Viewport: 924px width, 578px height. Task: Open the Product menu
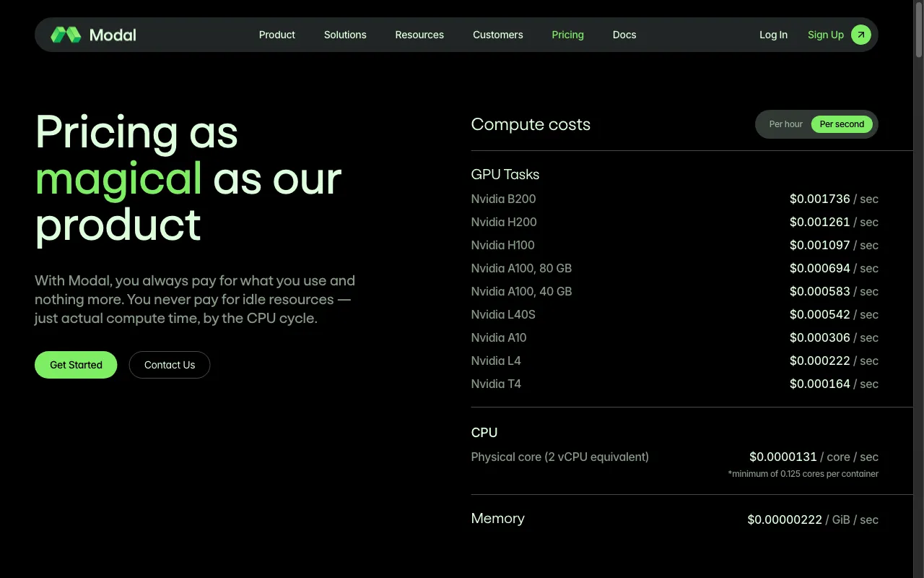click(277, 35)
